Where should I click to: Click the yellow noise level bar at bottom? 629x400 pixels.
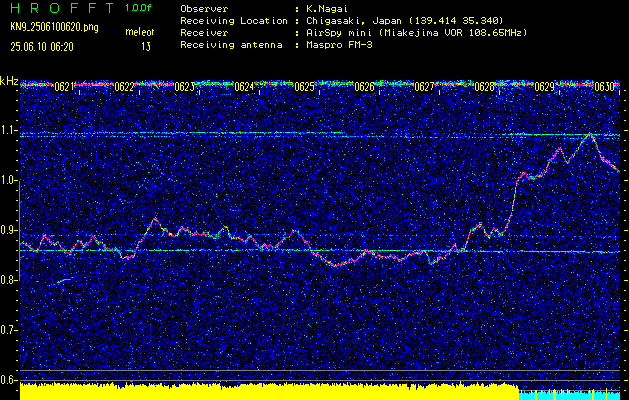269,392
